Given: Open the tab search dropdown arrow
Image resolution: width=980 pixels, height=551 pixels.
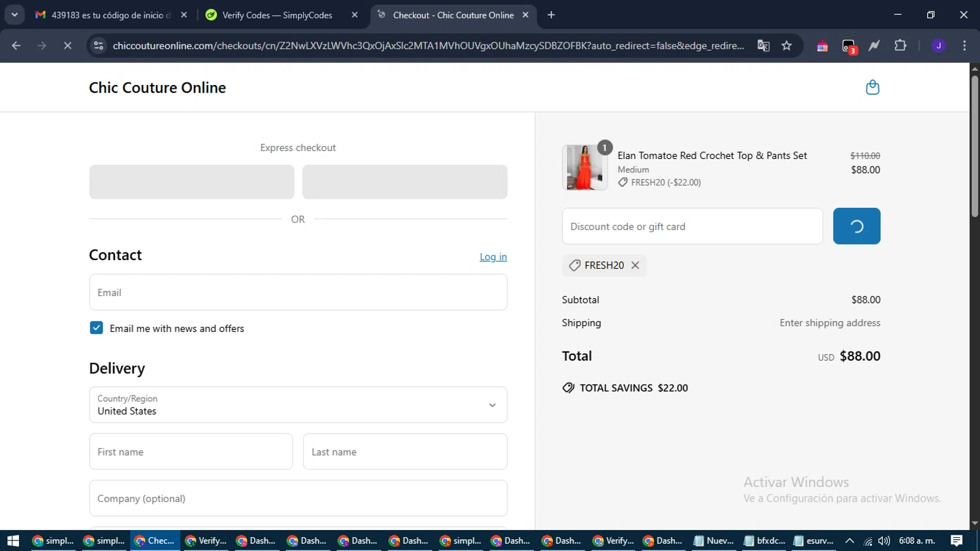Looking at the screenshot, I should [x=14, y=15].
